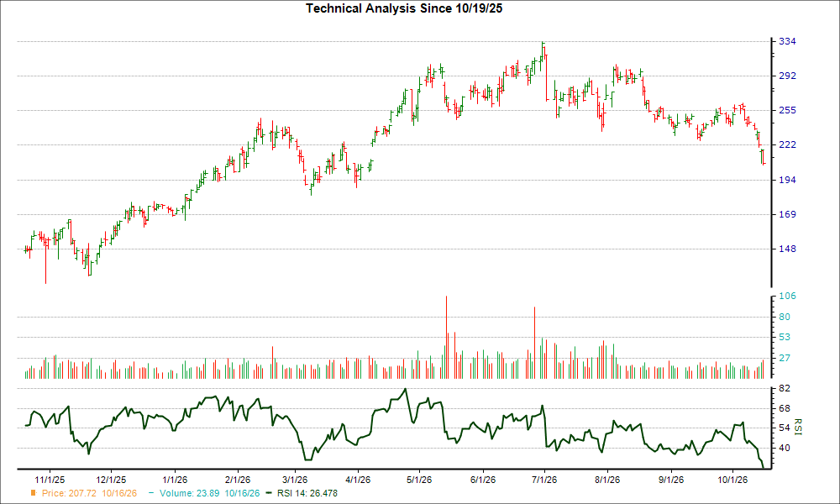Click the 53 volume axis label

pyautogui.click(x=785, y=338)
